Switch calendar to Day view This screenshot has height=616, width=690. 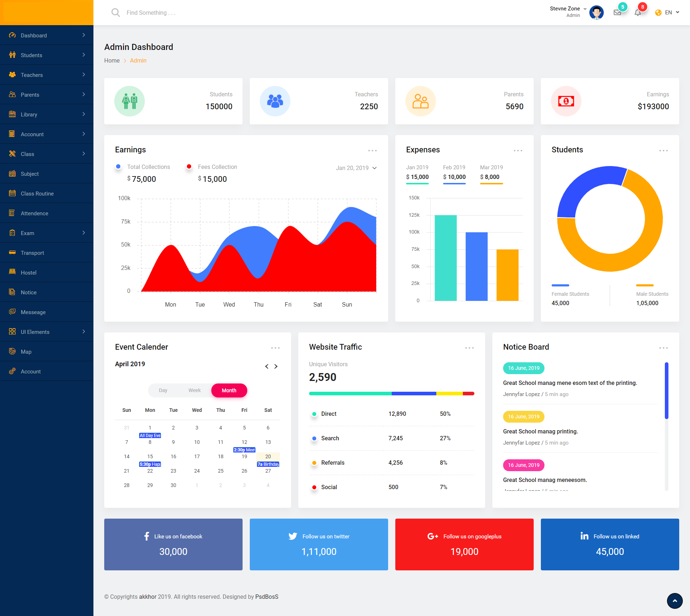click(x=163, y=390)
